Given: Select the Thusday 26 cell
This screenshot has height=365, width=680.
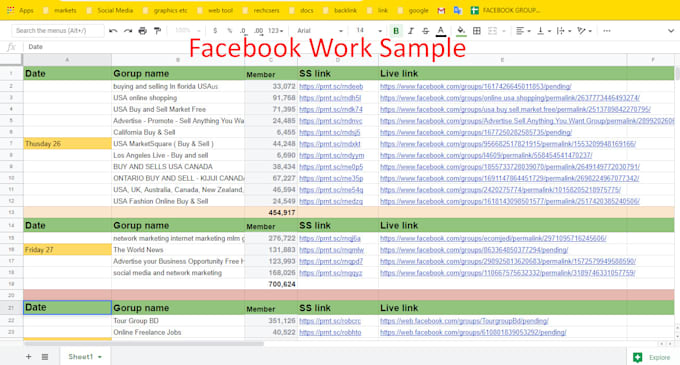Looking at the screenshot, I should click(67, 143).
